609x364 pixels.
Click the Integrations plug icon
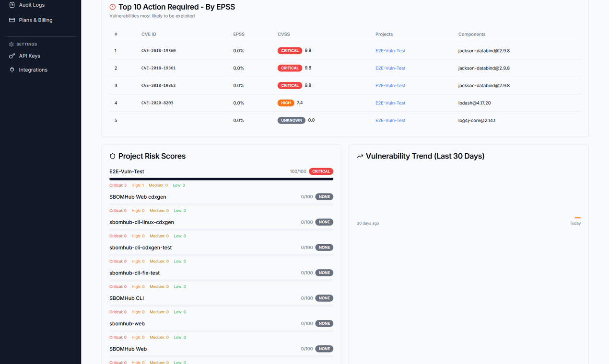tap(12, 70)
